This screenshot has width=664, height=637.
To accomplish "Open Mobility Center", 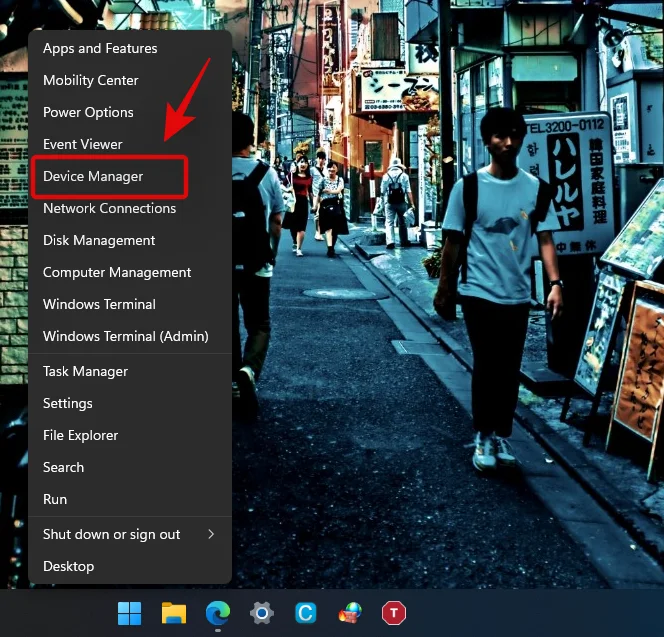I will (x=91, y=80).
